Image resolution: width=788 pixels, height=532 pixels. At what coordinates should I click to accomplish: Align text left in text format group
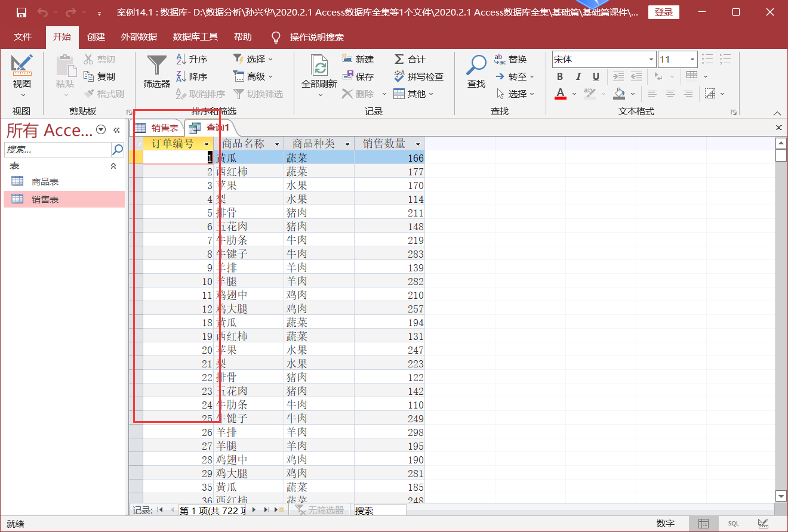click(652, 94)
